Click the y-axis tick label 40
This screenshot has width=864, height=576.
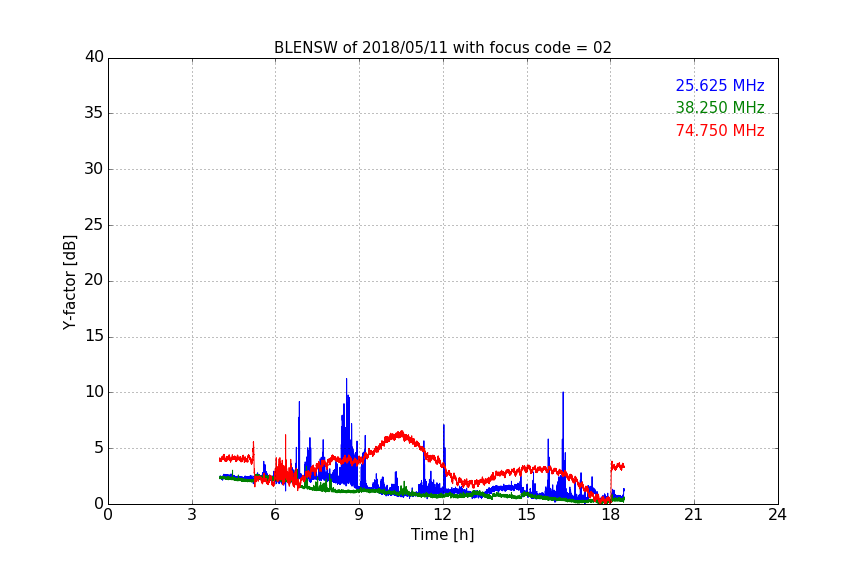click(x=94, y=57)
